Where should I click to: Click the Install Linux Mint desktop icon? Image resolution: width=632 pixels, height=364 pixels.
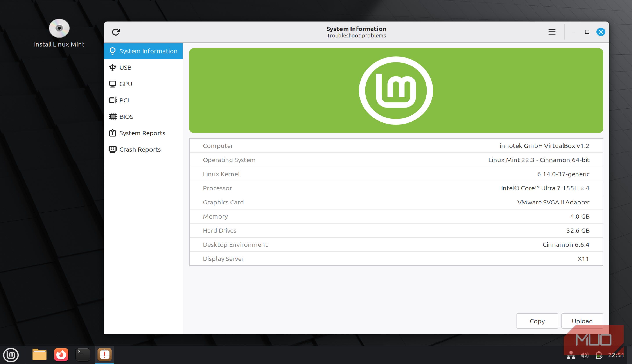click(59, 33)
